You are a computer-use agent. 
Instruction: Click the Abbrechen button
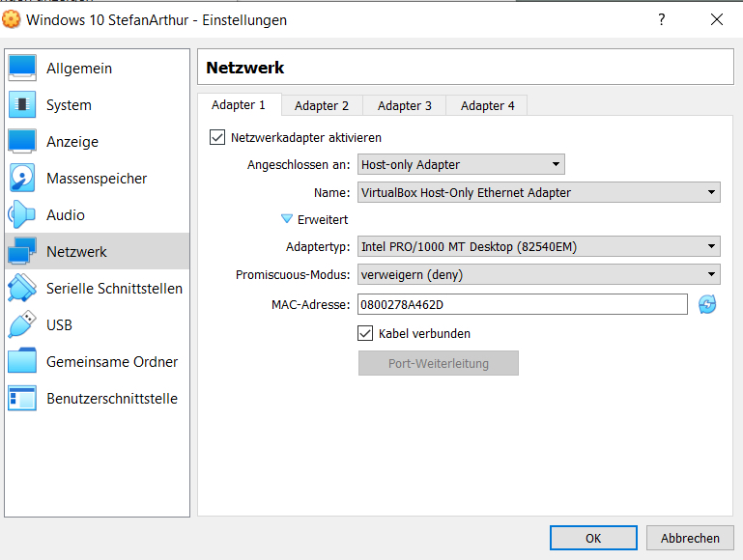pos(690,538)
